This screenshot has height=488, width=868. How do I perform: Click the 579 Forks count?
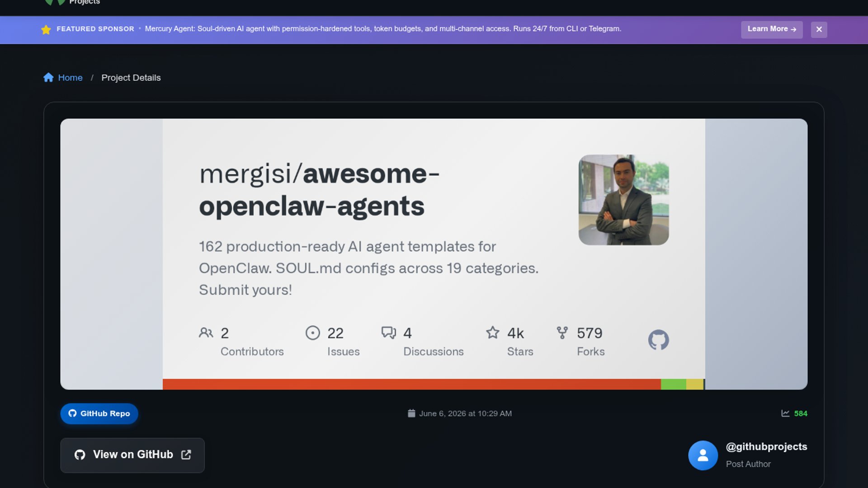(590, 333)
